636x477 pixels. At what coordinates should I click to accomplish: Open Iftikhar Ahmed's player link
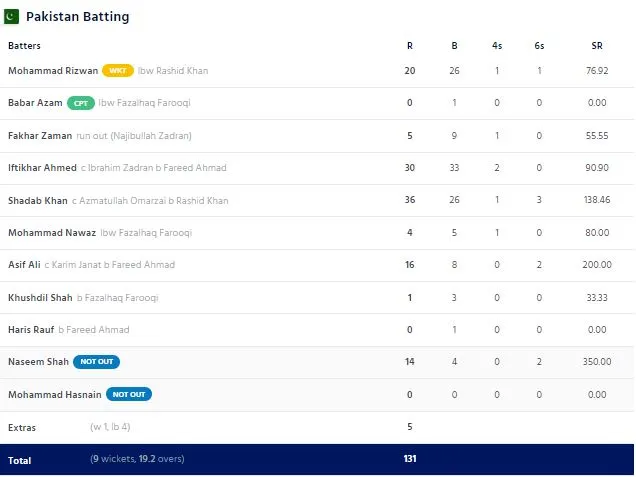pos(42,168)
